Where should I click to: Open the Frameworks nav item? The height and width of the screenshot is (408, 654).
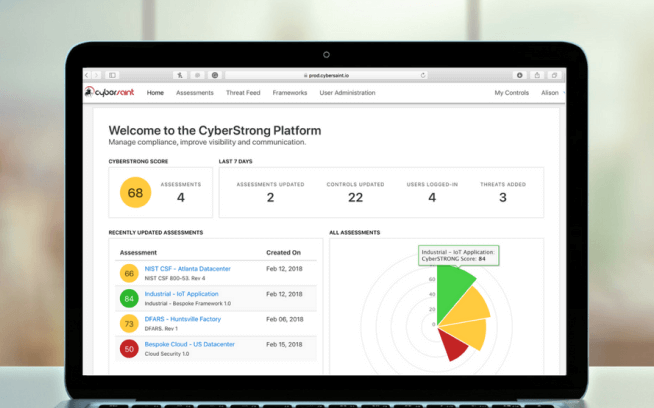(290, 93)
